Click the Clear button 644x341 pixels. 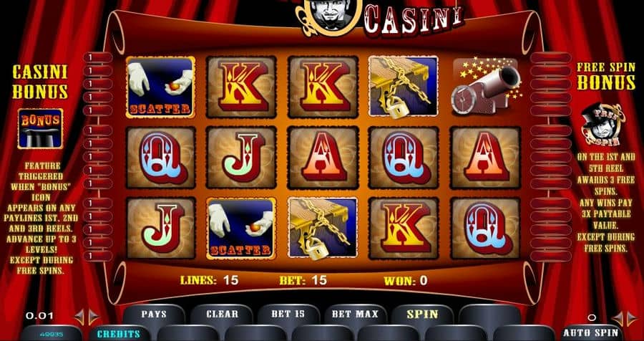point(222,314)
